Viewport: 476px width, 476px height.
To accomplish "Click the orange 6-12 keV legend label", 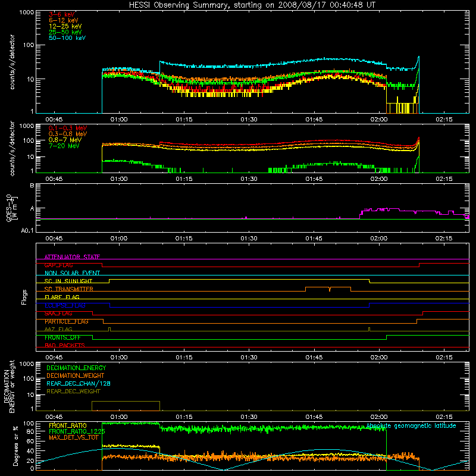I will pos(63,20).
